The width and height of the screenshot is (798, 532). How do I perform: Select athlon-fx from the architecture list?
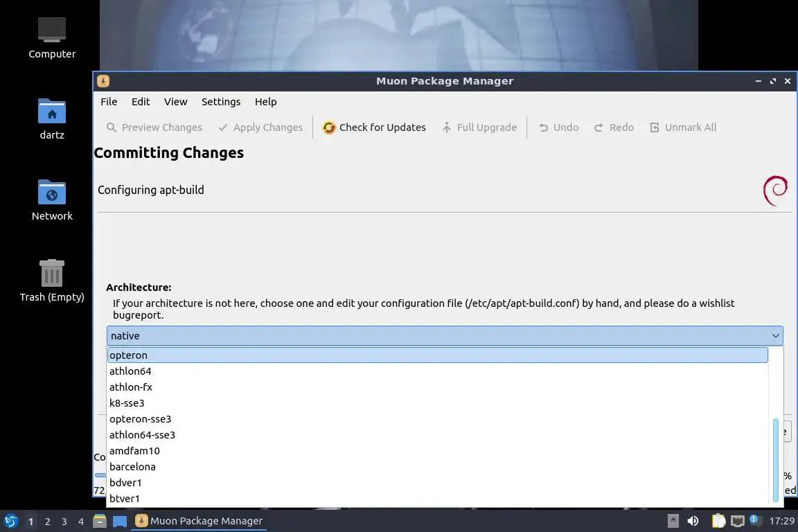pyautogui.click(x=437, y=387)
